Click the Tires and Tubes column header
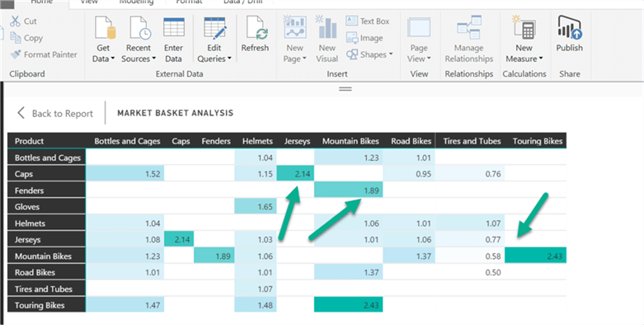Viewport: 644px width, 325px height. [472, 141]
